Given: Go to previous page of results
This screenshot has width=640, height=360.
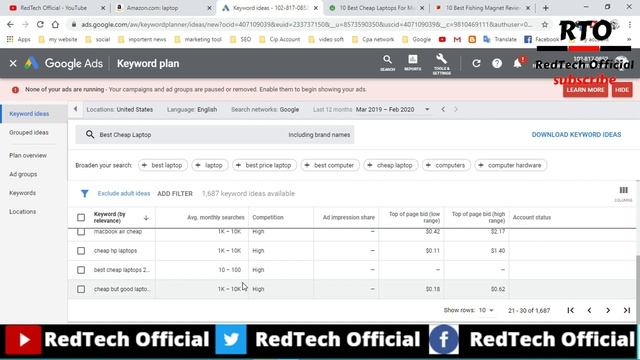Looking at the screenshot, I should 589,310.
